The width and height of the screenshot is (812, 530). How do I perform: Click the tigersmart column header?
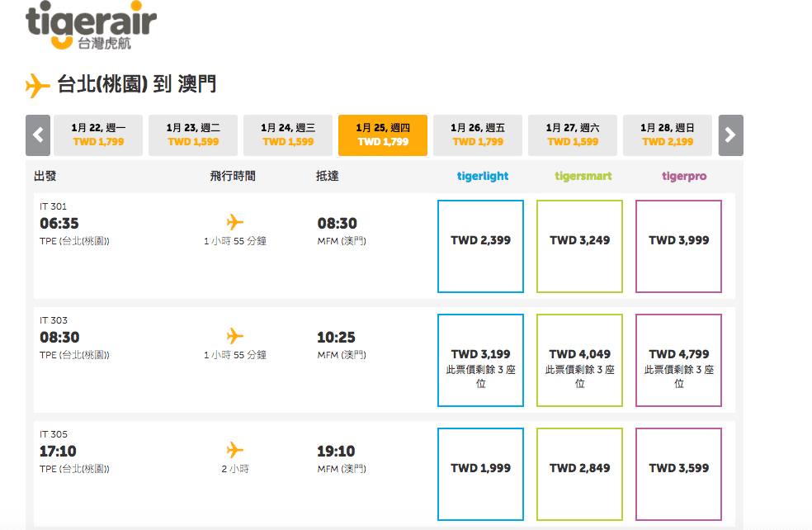pos(583,176)
